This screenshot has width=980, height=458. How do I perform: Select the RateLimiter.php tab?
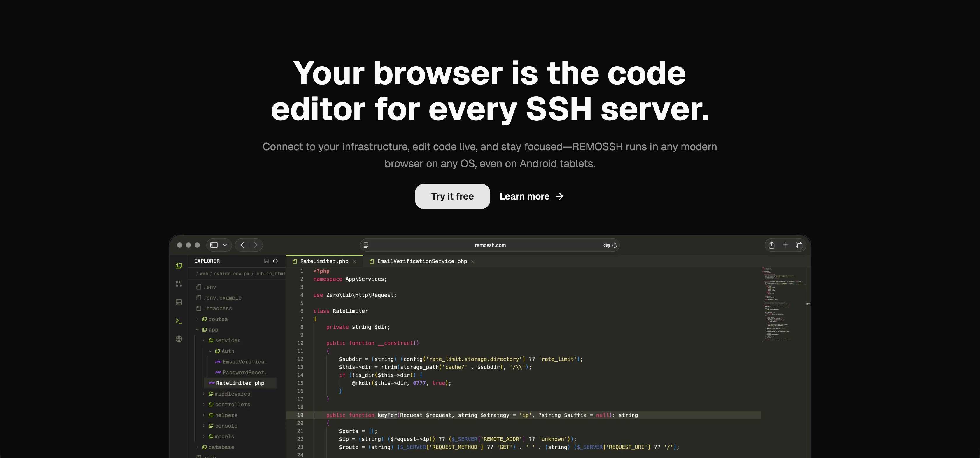click(x=324, y=261)
